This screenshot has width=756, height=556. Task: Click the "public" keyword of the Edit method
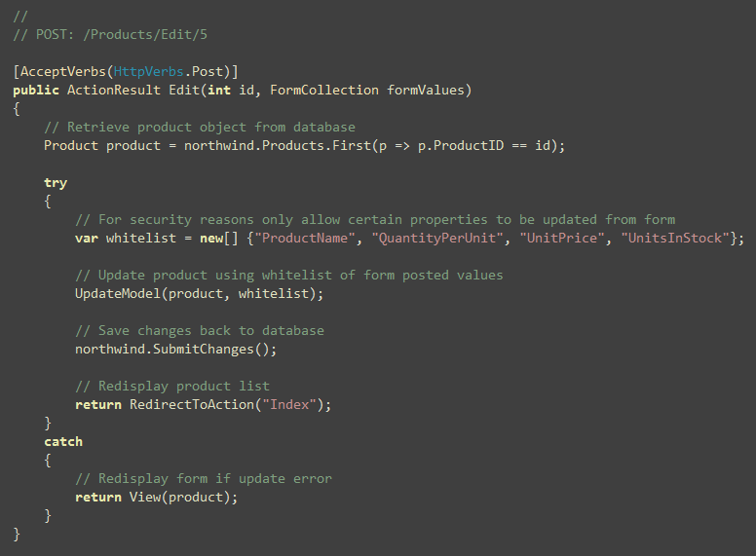pos(36,91)
